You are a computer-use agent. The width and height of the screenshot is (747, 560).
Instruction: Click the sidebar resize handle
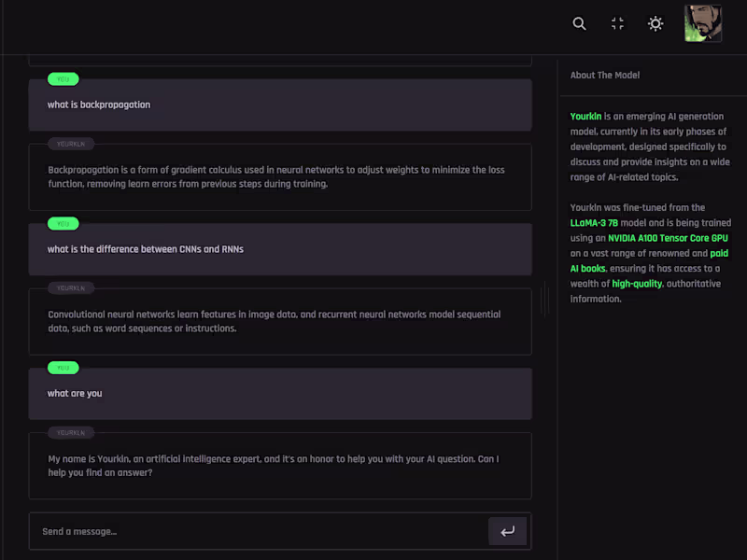544,300
